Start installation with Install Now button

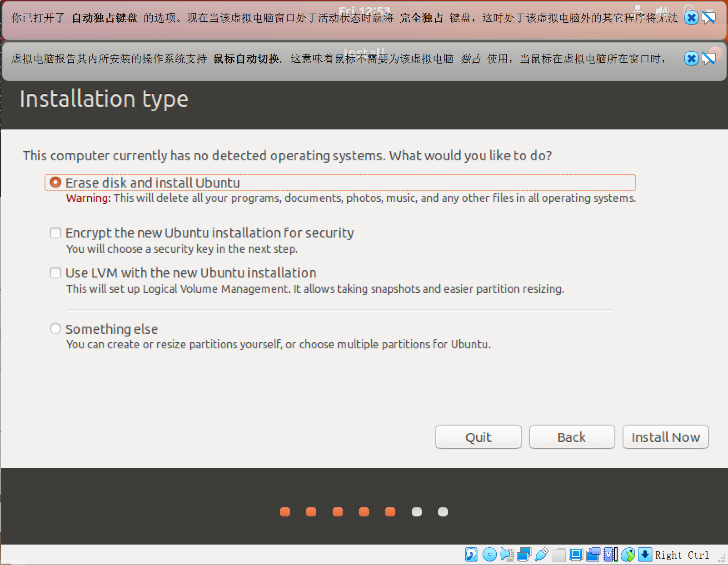(665, 437)
